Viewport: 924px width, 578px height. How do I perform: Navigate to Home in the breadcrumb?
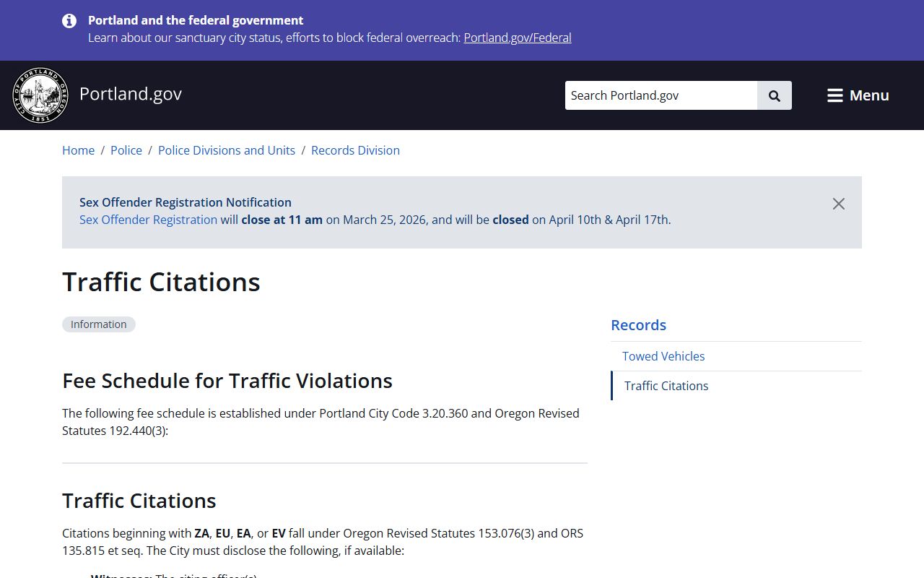[x=78, y=150]
